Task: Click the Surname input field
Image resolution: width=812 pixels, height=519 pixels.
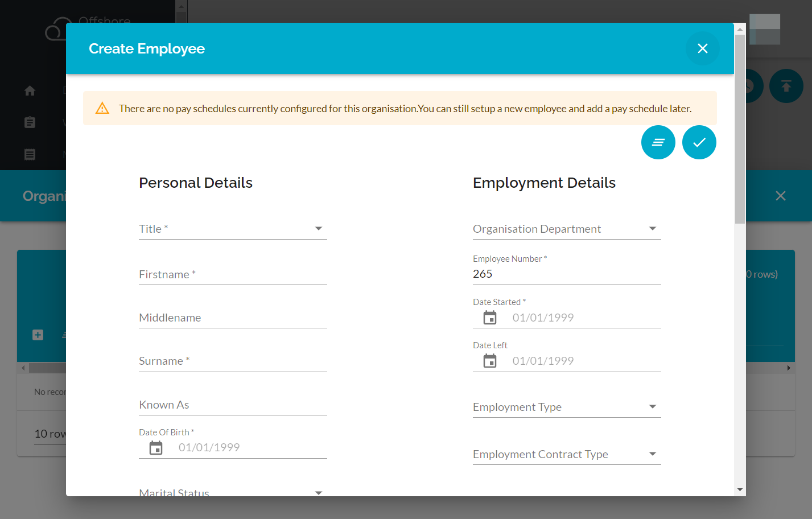Action: (x=233, y=361)
